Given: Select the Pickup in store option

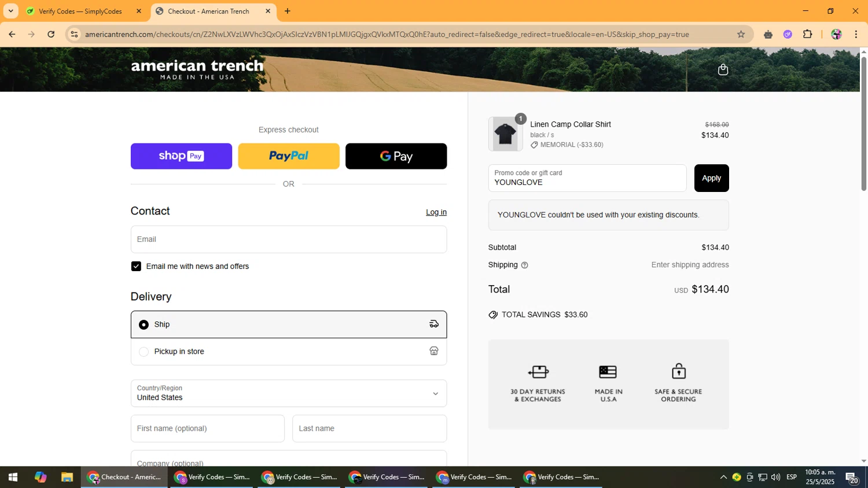Looking at the screenshot, I should [x=289, y=352].
